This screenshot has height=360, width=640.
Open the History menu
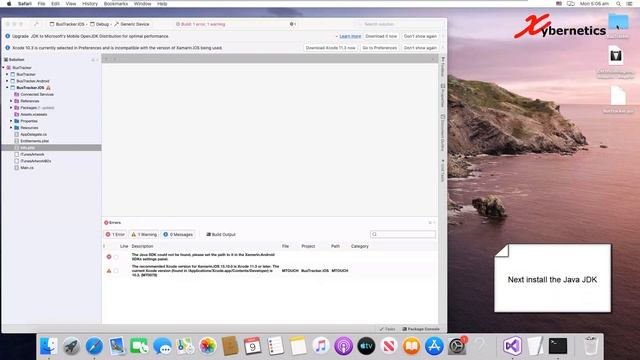tap(89, 4)
